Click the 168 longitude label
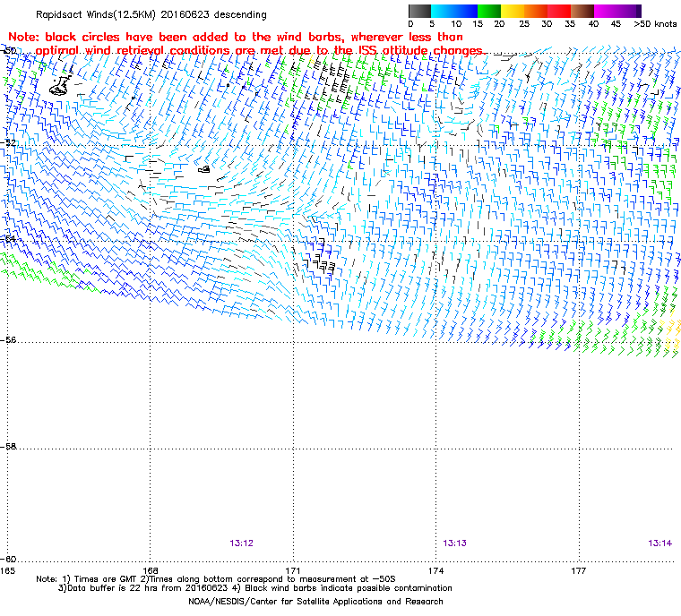 pos(151,570)
